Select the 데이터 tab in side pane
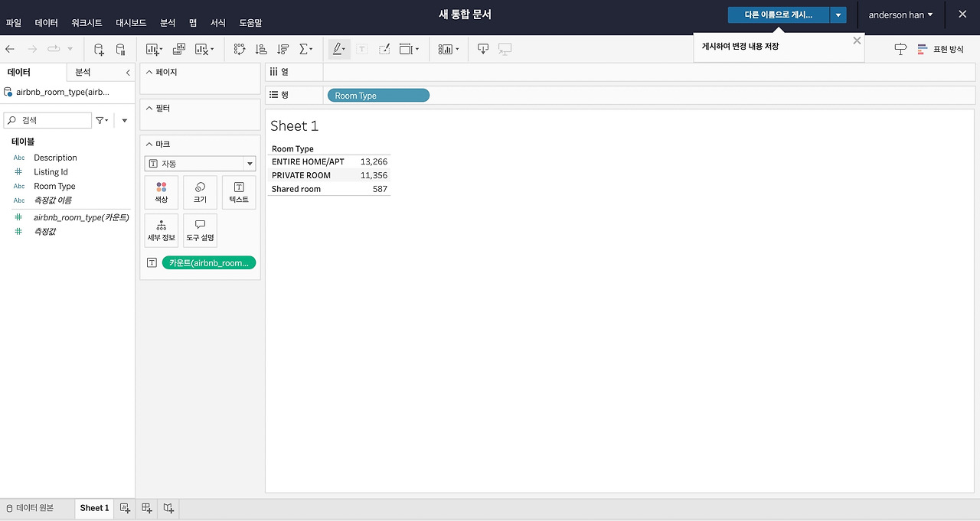The height and width of the screenshot is (521, 980). coord(19,72)
